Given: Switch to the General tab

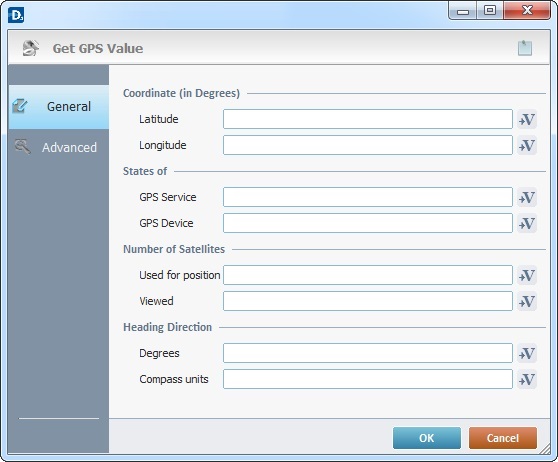Looking at the screenshot, I should 59,107.
